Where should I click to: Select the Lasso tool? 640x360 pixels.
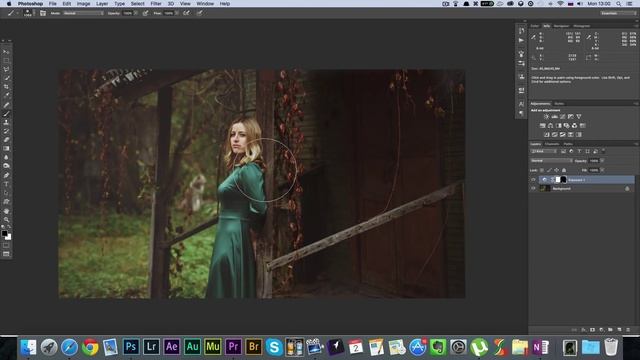pos(6,69)
